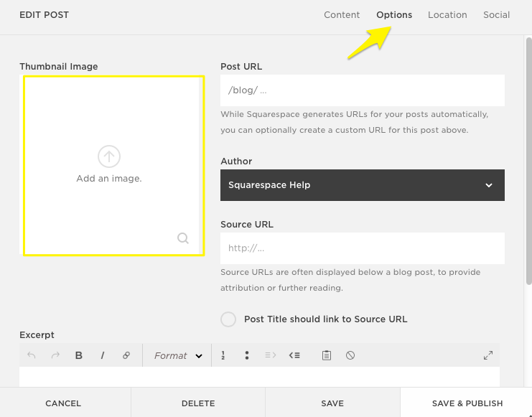
Task: Switch to the Content tab
Action: pyautogui.click(x=342, y=15)
